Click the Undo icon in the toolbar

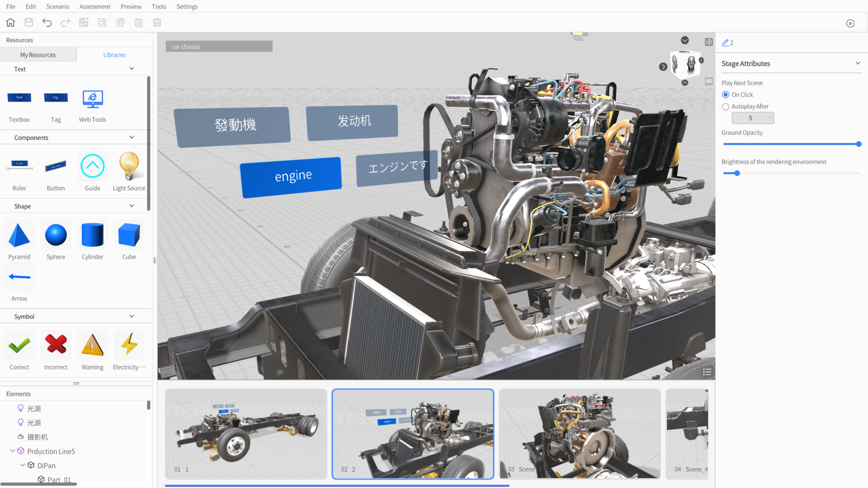(x=47, y=22)
